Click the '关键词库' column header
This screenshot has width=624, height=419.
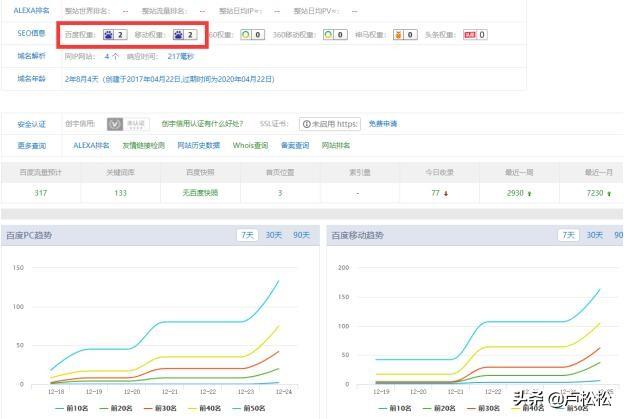[x=120, y=172]
